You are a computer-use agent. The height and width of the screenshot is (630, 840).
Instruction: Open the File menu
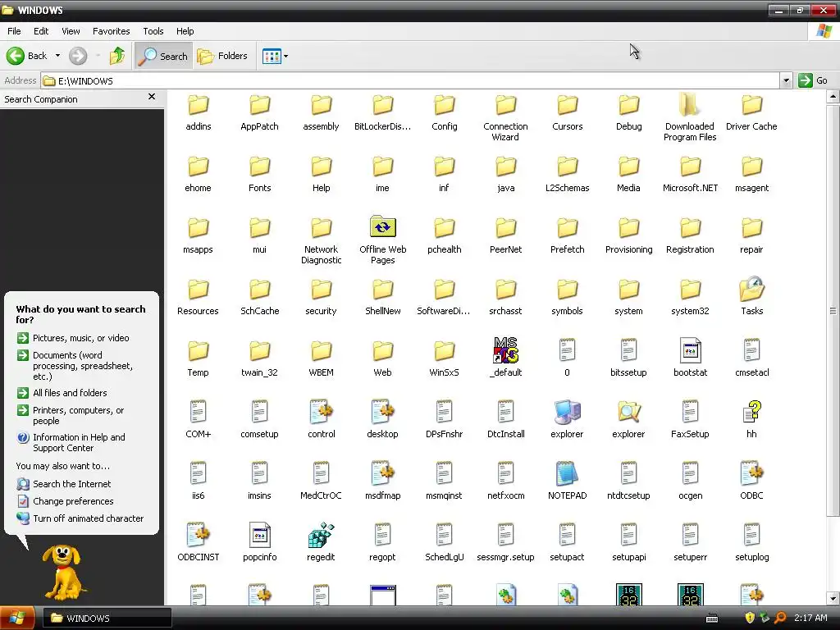point(14,31)
